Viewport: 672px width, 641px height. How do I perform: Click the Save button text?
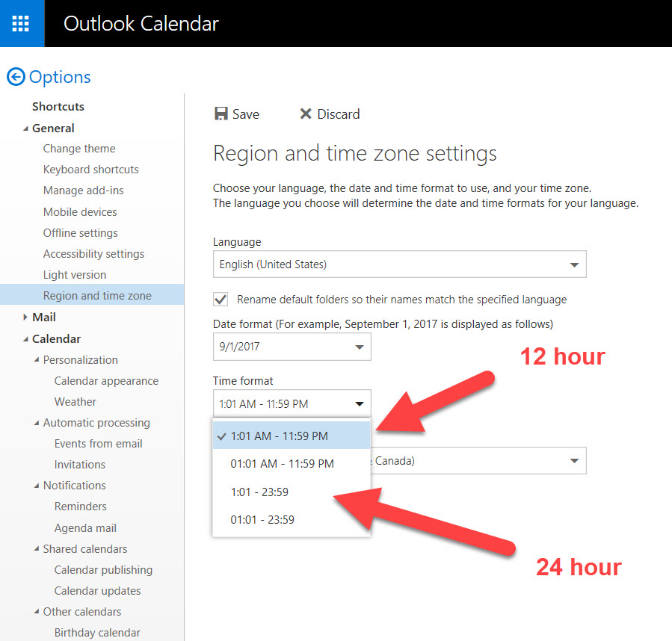(x=246, y=114)
